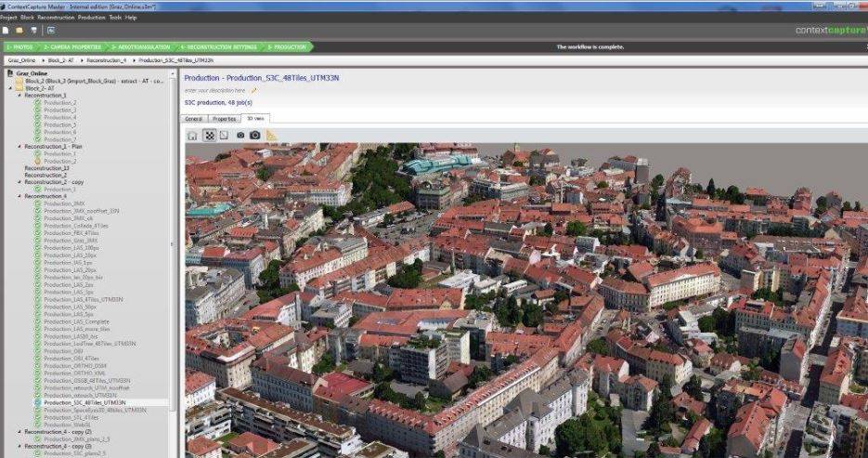Collapse Reconstruction_4 - copy (2) node arrow
This screenshot has width=868, height=458.
(x=19, y=431)
